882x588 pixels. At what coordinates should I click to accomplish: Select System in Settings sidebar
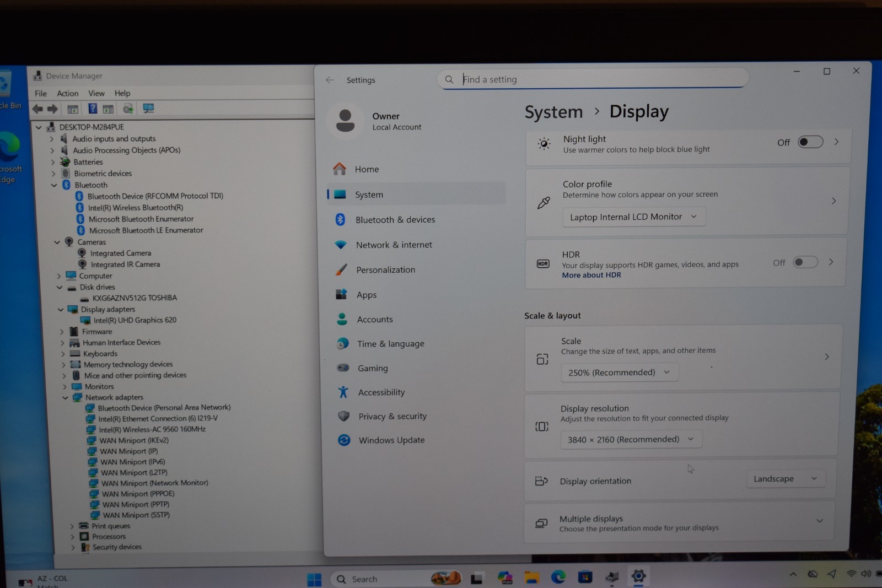click(x=416, y=194)
